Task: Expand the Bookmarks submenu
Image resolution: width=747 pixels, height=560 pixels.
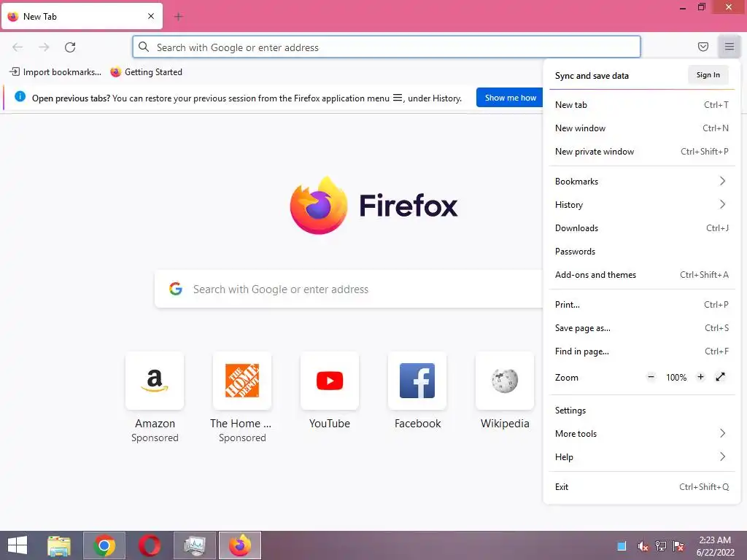Action: point(641,182)
